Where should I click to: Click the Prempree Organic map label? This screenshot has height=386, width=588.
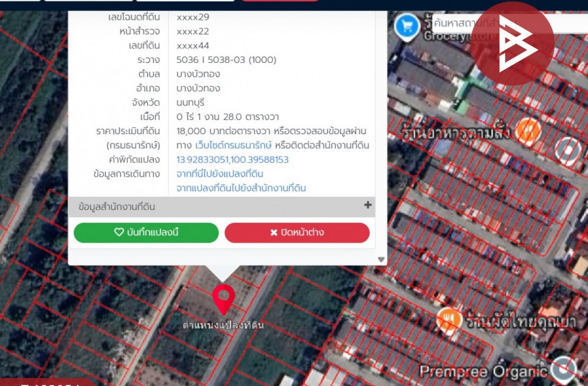point(483,371)
